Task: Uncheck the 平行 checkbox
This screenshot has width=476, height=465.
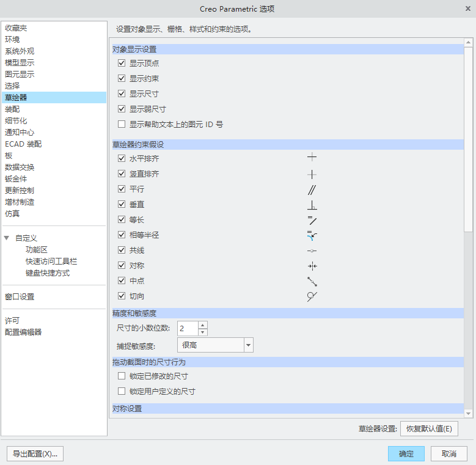Action: pyautogui.click(x=122, y=189)
